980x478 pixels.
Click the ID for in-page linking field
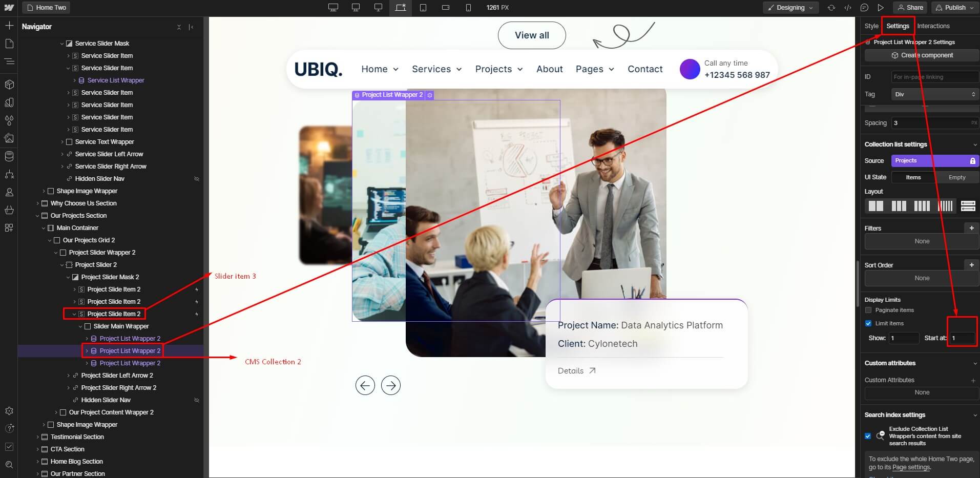pos(935,77)
